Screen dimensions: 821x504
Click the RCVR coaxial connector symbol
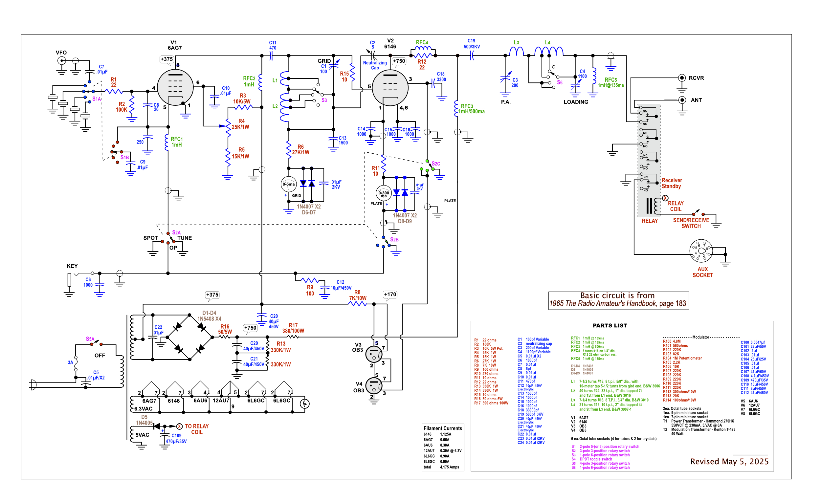682,78
